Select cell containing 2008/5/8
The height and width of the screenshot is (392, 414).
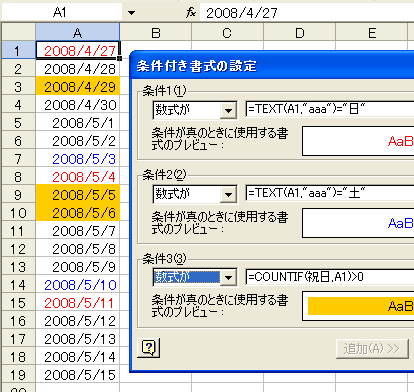point(77,249)
